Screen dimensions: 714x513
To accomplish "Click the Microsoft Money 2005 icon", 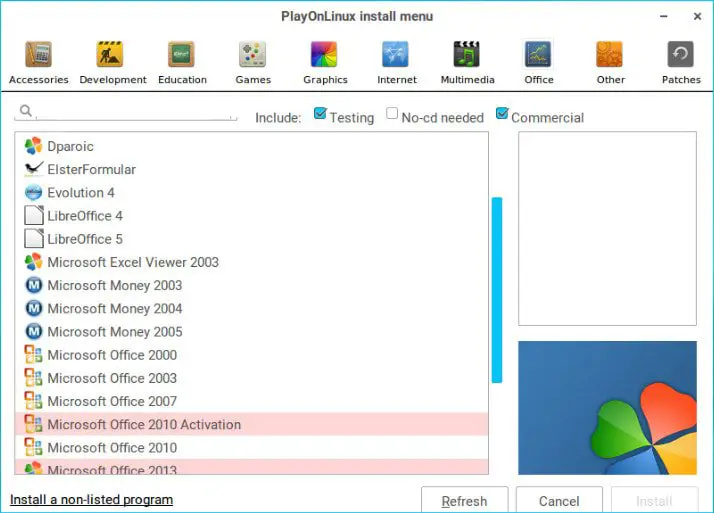I will (x=34, y=331).
